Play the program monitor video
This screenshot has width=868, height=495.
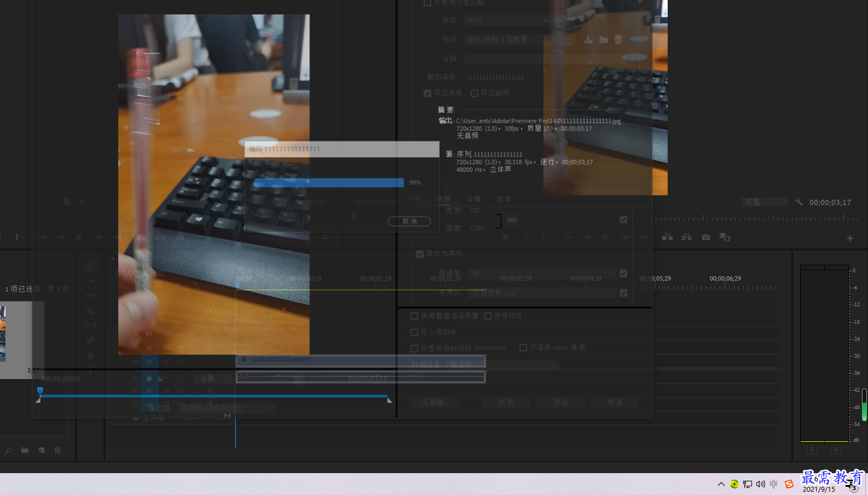point(605,237)
